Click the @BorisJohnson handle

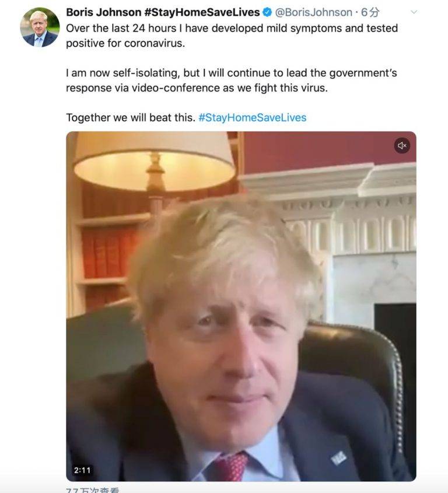pos(313,12)
